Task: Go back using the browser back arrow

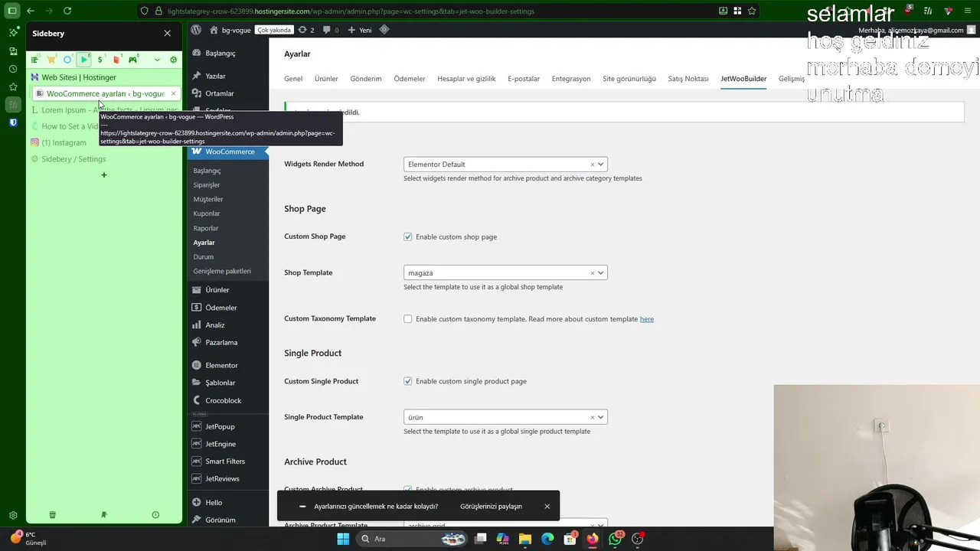Action: click(31, 11)
